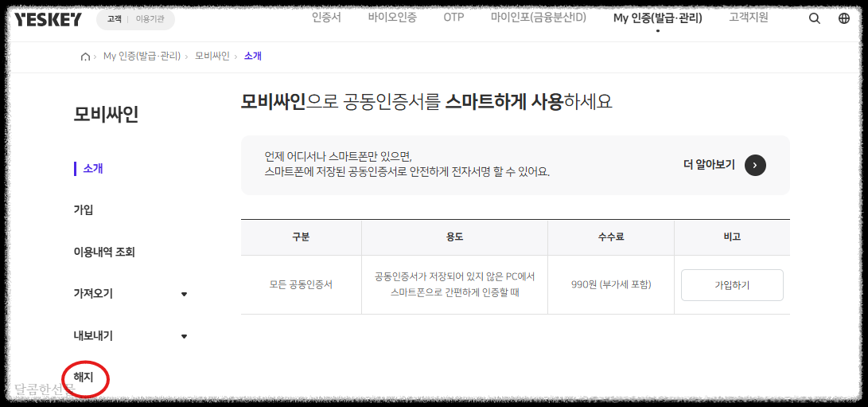Select the 고객 toggle option
The width and height of the screenshot is (868, 407).
115,19
